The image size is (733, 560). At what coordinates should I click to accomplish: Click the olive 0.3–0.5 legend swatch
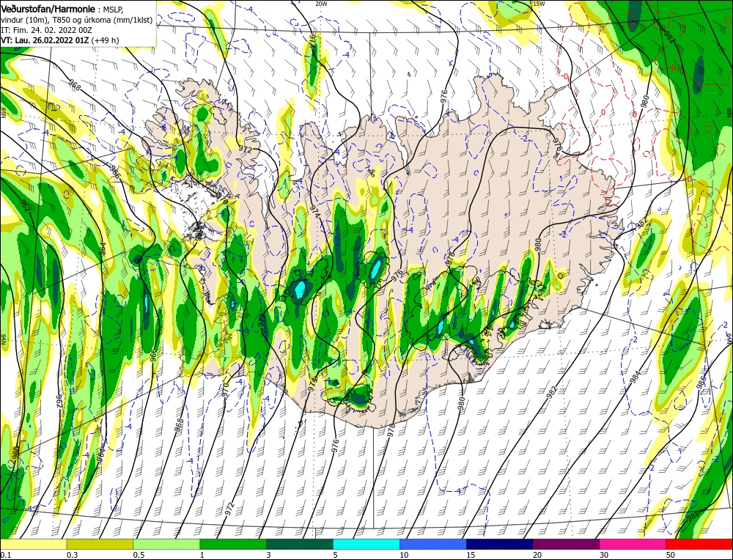100,544
